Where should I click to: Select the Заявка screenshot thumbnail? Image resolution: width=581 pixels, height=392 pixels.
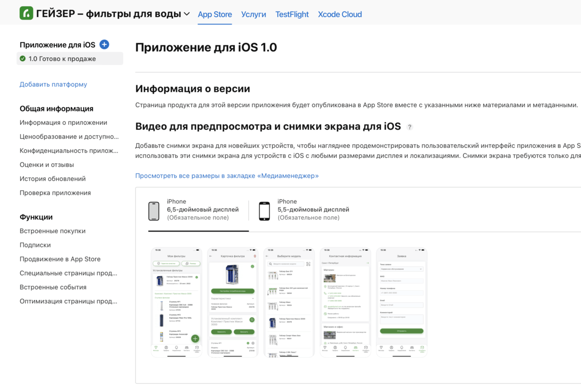tap(401, 302)
